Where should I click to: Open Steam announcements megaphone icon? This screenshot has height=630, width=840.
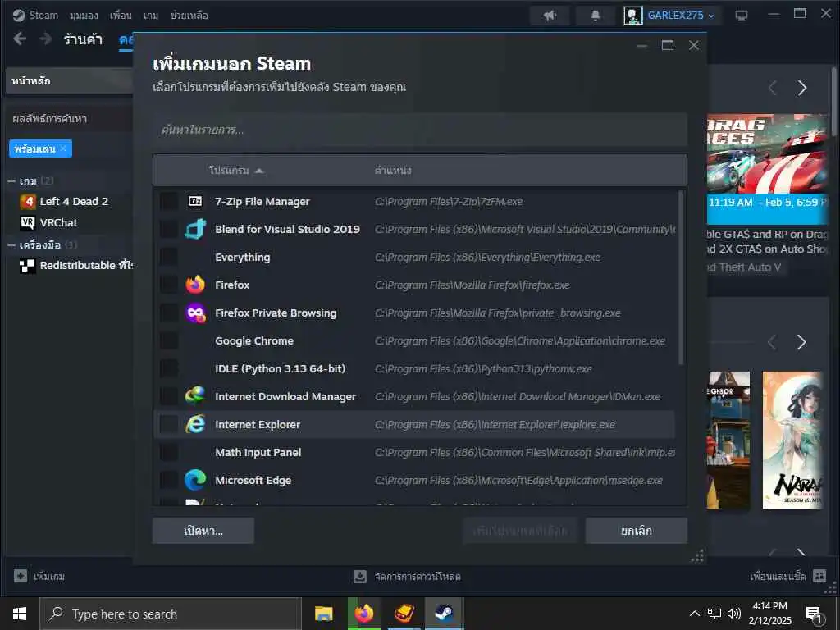pos(550,15)
